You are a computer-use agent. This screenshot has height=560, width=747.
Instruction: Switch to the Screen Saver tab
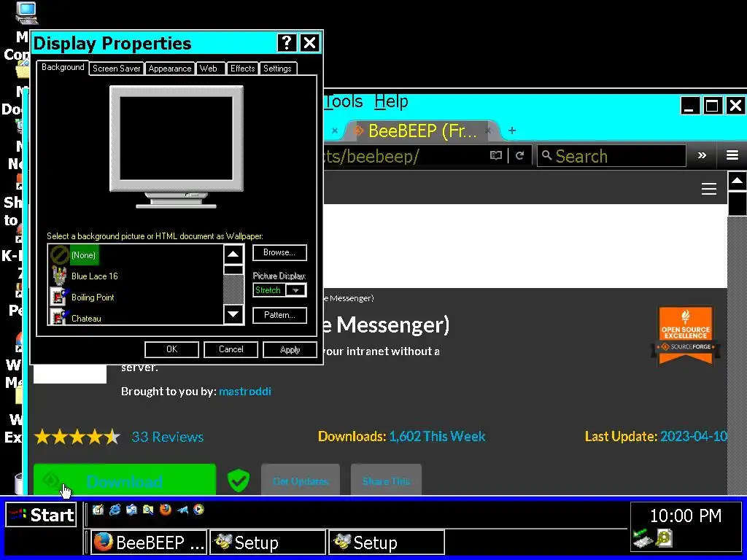point(116,69)
